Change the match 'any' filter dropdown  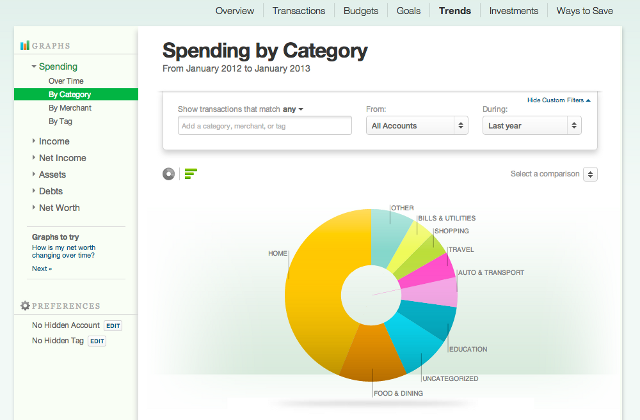[293, 109]
